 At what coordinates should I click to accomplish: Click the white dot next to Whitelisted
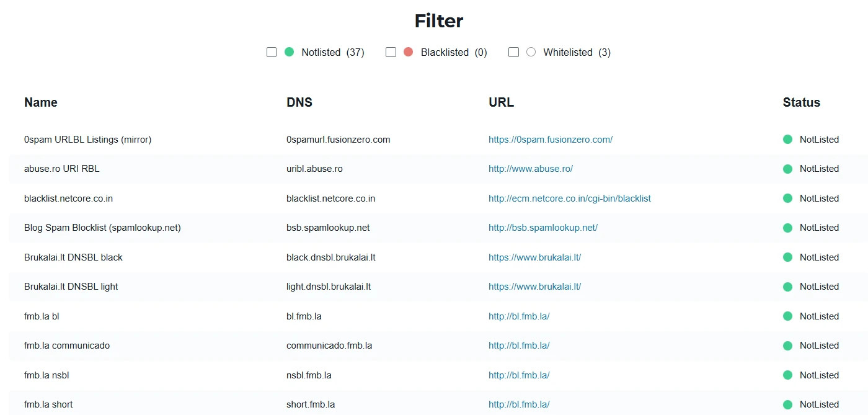[531, 52]
